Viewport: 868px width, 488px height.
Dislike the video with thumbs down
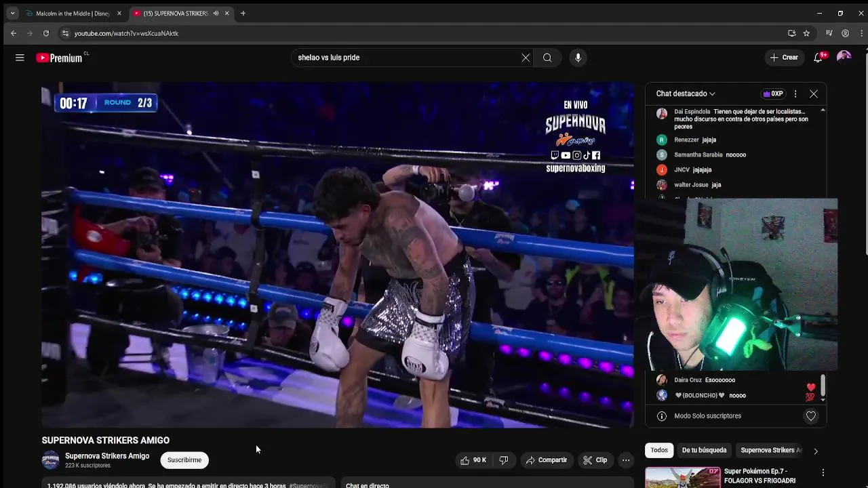(x=504, y=460)
